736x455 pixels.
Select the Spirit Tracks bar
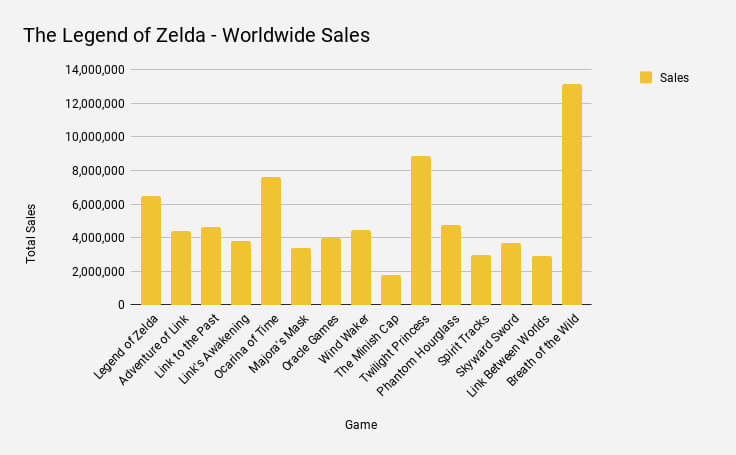tap(481, 280)
